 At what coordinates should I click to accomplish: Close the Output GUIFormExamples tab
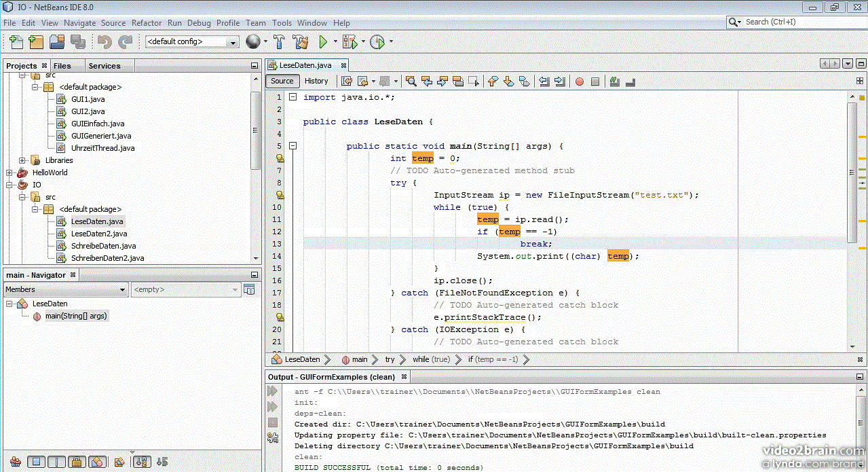tap(404, 376)
